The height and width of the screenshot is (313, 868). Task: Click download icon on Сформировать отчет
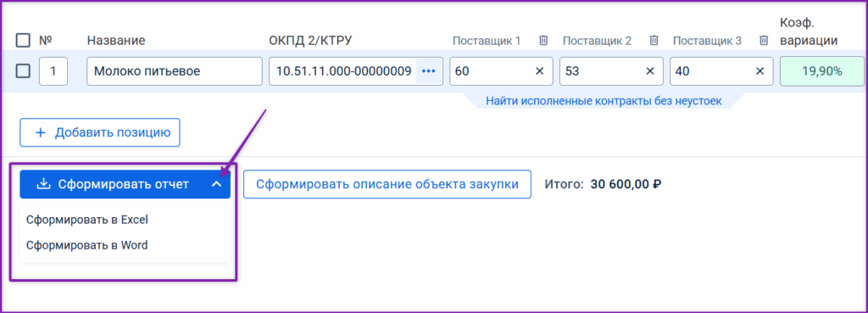43,184
